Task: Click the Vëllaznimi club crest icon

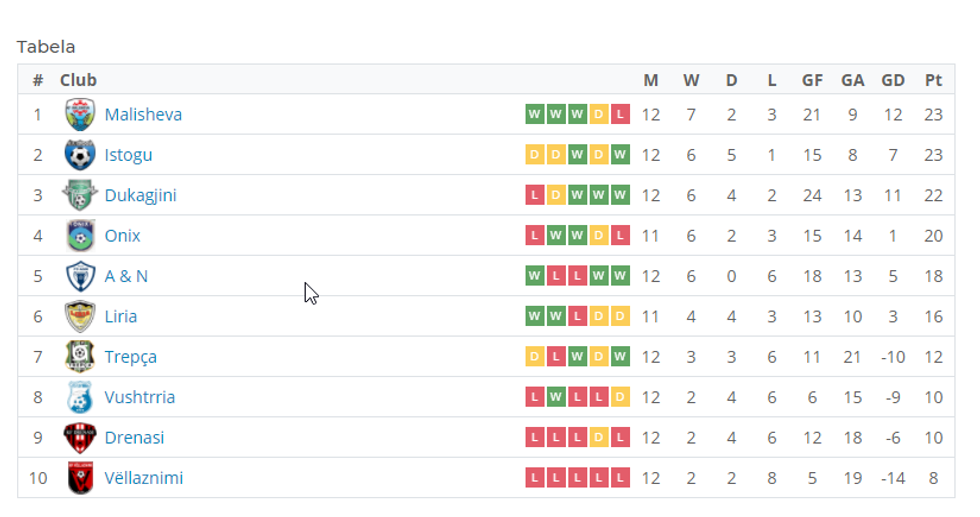Action: (80, 478)
